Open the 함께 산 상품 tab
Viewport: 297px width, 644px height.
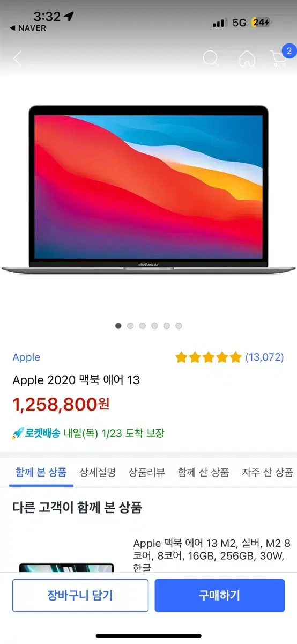(x=203, y=472)
